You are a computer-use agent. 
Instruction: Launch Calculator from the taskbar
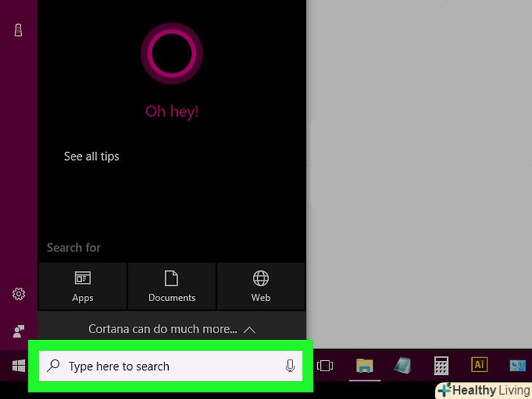click(441, 365)
